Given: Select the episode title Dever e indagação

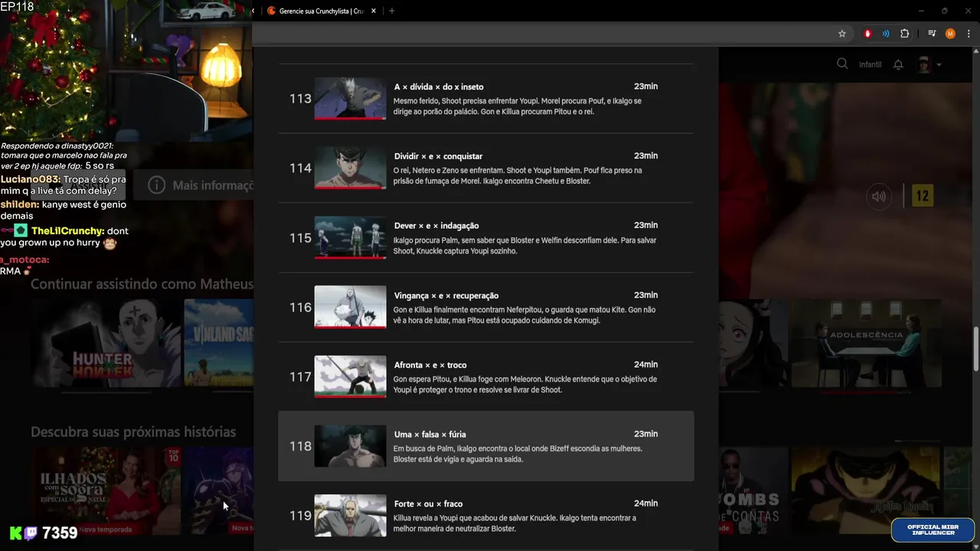Looking at the screenshot, I should (x=436, y=226).
